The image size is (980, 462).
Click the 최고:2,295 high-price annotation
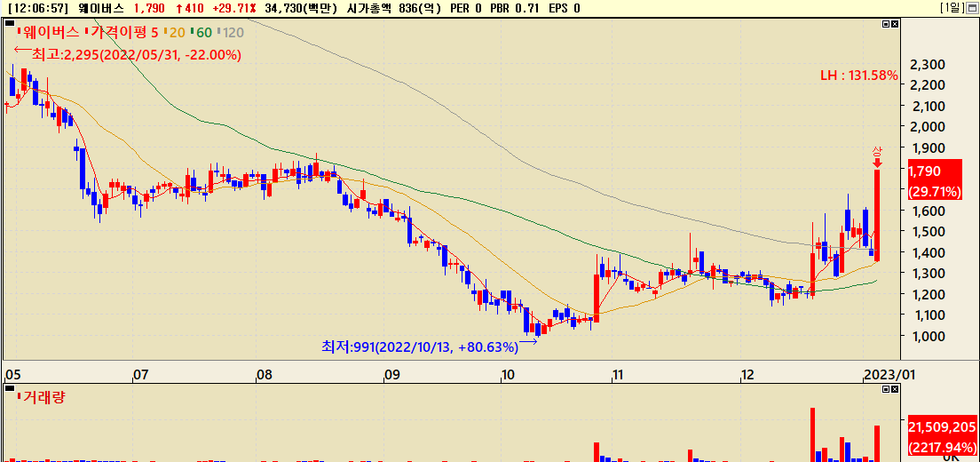(x=128, y=55)
